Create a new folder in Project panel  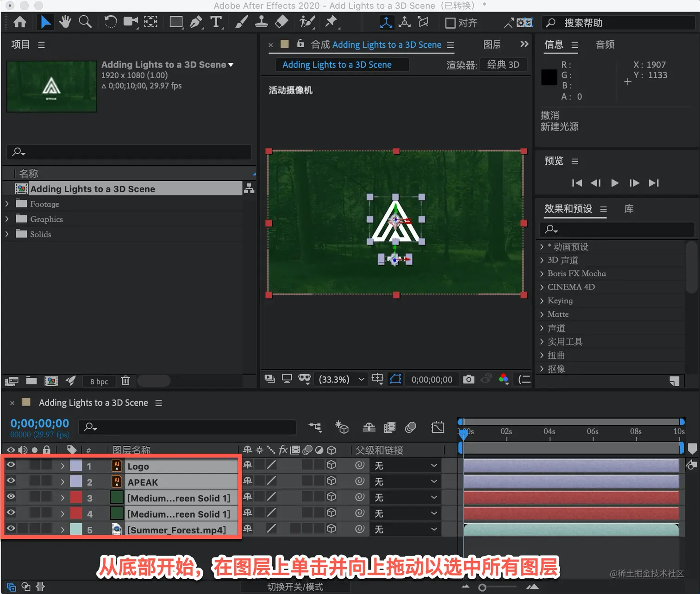31,381
